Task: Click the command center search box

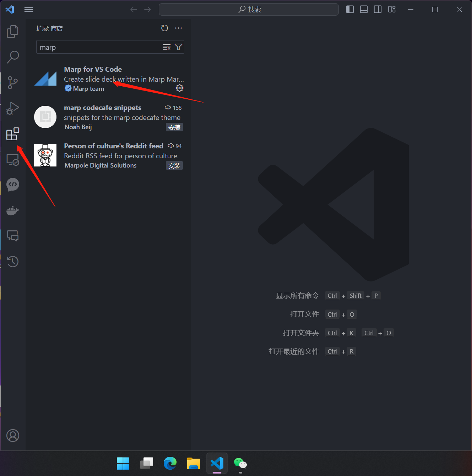Action: [x=249, y=10]
